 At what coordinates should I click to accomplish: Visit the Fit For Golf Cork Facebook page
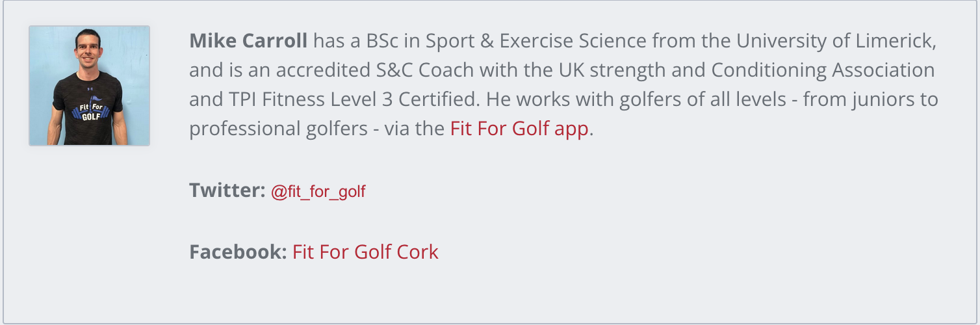(x=365, y=252)
